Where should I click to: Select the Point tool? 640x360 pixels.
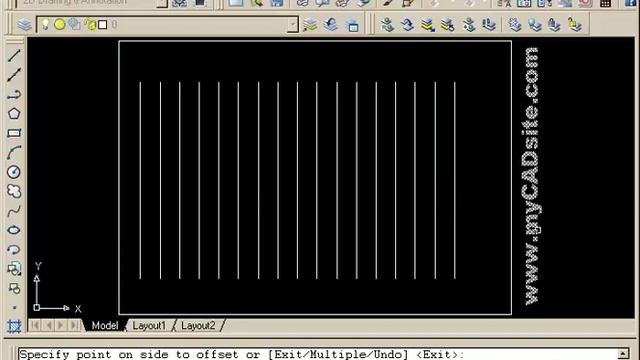pyautogui.click(x=14, y=308)
